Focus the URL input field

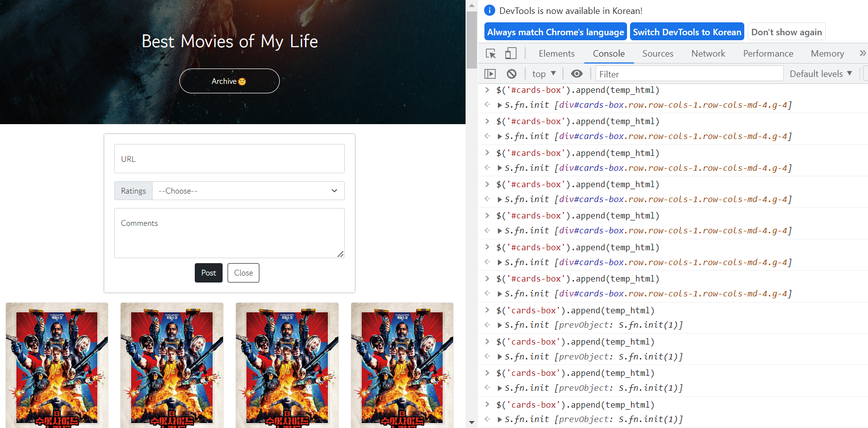[x=230, y=159]
